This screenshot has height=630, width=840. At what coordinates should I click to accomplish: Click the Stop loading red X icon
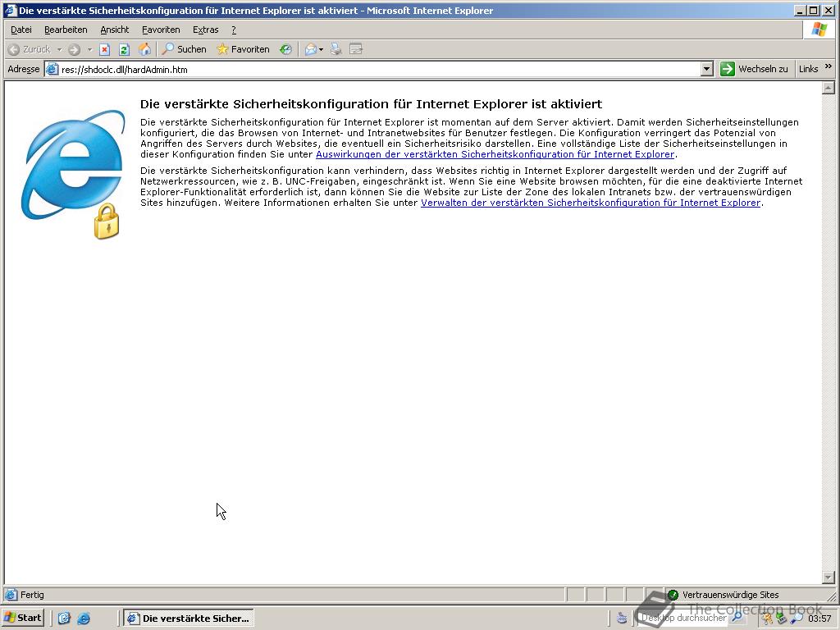click(104, 50)
